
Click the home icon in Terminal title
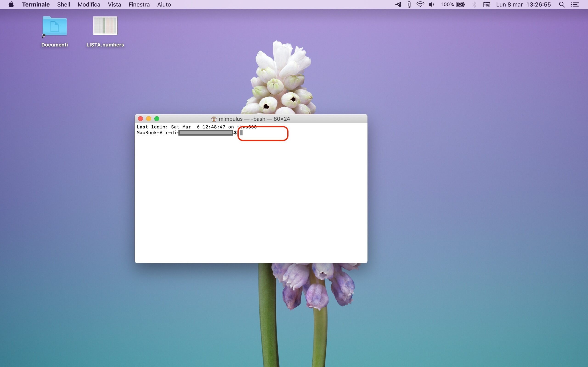(x=214, y=119)
